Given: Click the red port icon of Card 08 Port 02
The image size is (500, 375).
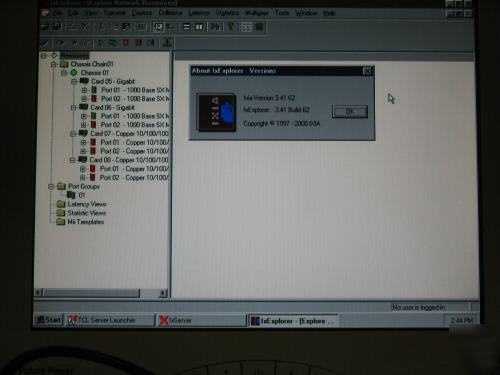Looking at the screenshot, I should (92, 177).
